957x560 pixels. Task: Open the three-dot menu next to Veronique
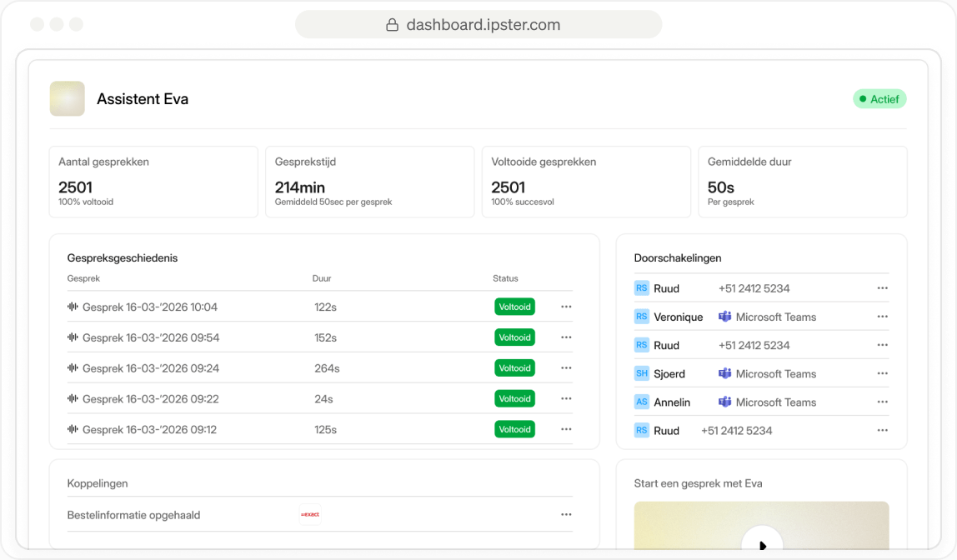tap(882, 317)
